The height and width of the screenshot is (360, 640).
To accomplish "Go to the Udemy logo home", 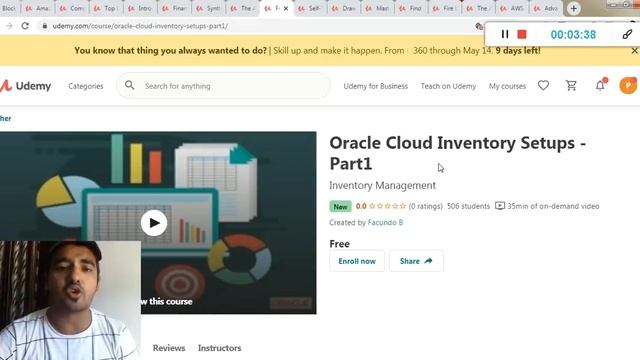I will pos(25,86).
